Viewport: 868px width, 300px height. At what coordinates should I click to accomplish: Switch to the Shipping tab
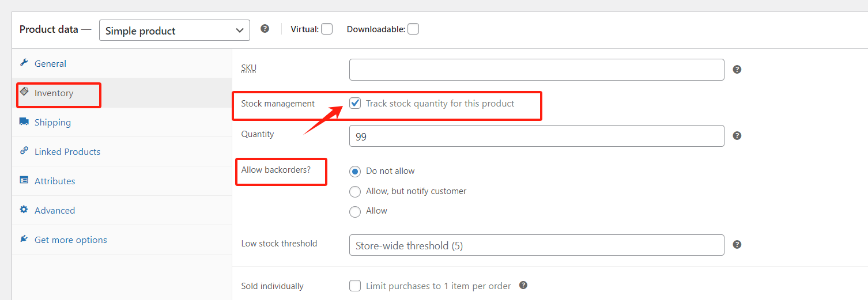[52, 122]
